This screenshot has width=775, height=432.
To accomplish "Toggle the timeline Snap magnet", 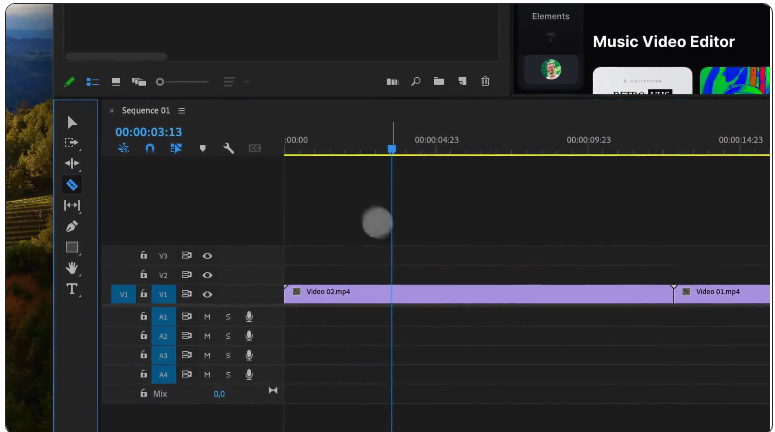I will click(x=150, y=148).
